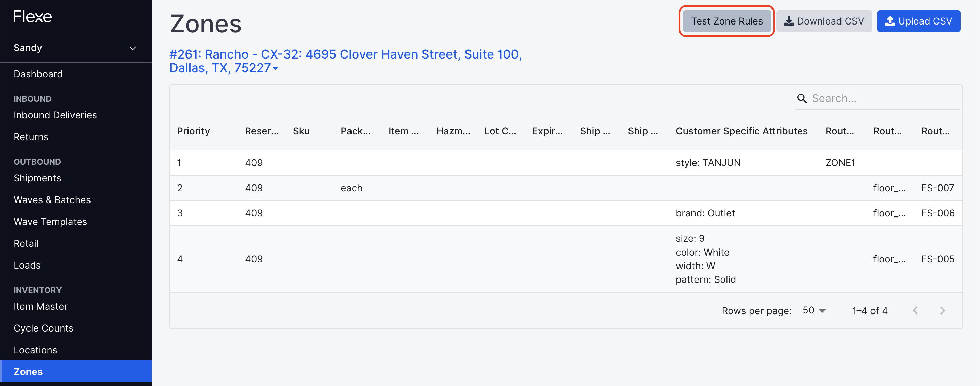980x386 pixels.
Task: Click Download CSV button
Action: click(x=824, y=21)
